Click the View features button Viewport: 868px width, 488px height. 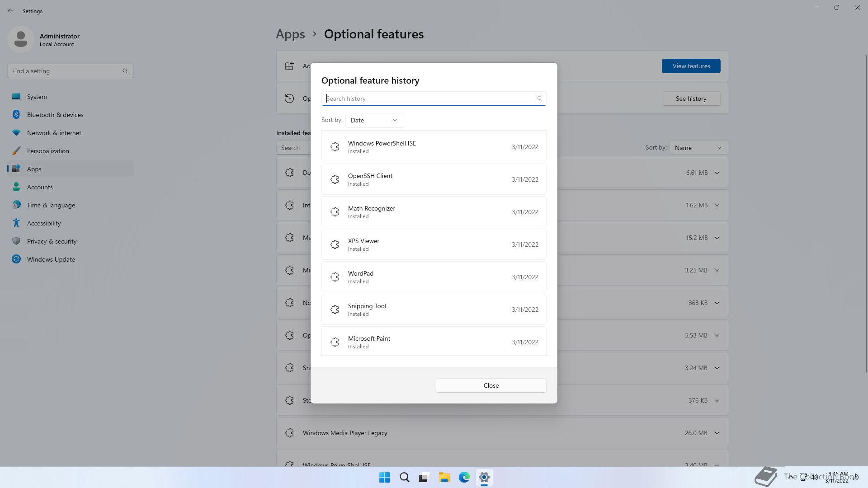[x=691, y=66]
